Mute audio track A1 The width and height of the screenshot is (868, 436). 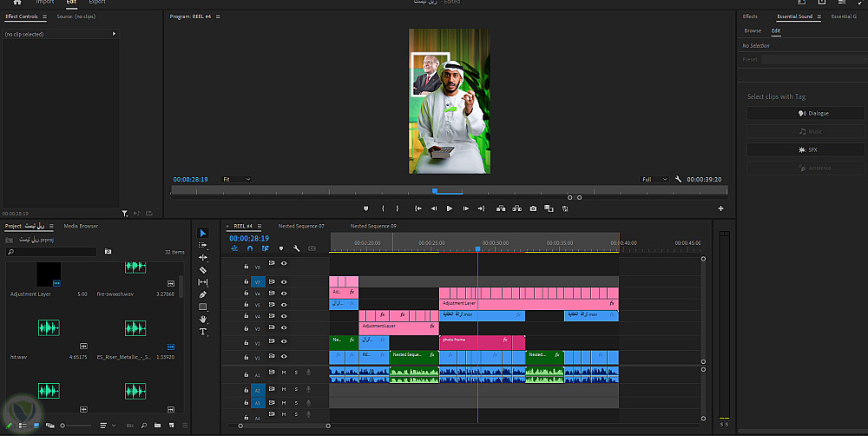(284, 373)
